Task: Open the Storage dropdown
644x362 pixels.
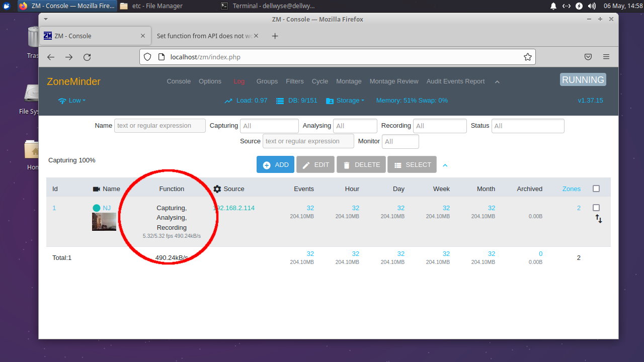Action: pyautogui.click(x=345, y=101)
